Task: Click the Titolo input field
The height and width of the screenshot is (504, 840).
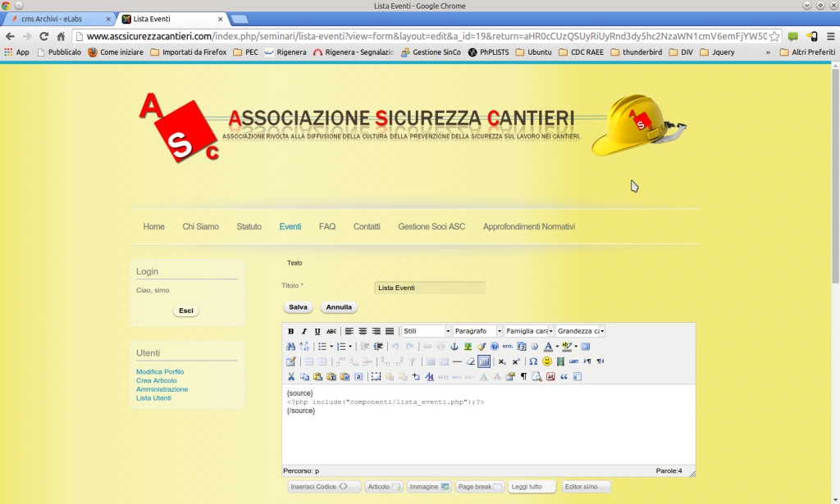Action: [x=430, y=288]
